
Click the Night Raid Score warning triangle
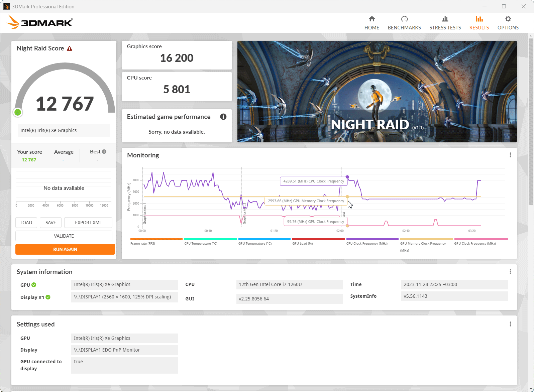coord(70,48)
